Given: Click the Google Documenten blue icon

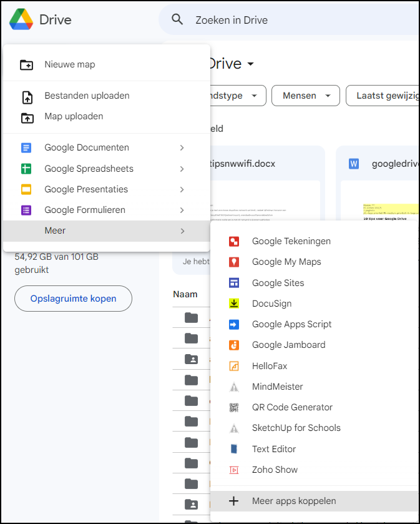Looking at the screenshot, I should pos(26,148).
